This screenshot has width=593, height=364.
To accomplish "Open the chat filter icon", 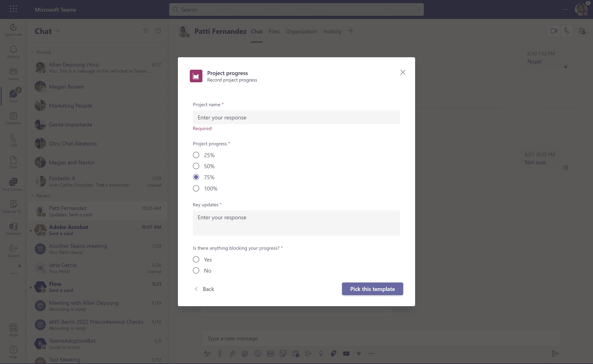I will click(x=145, y=31).
